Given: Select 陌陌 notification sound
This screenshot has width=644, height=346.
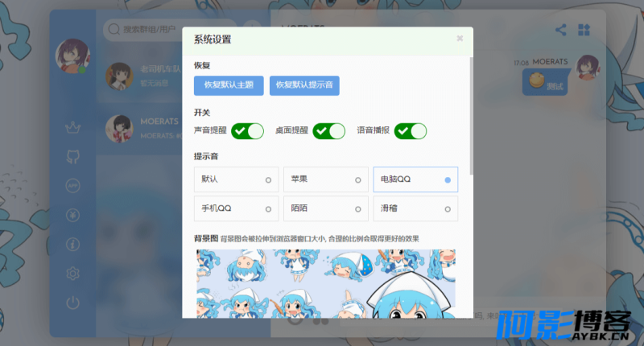Looking at the screenshot, I should 326,208.
